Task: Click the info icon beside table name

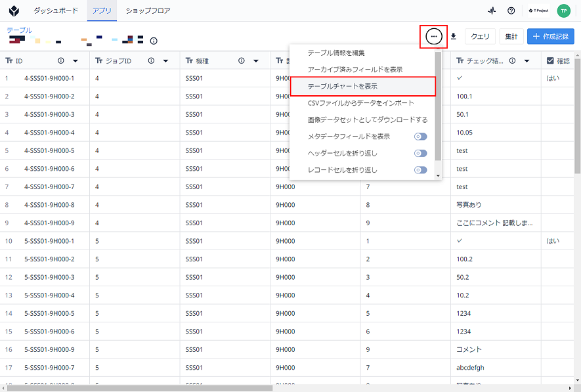Action: (154, 41)
